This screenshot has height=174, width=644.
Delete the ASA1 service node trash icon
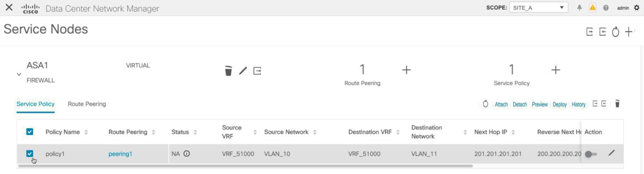[228, 71]
